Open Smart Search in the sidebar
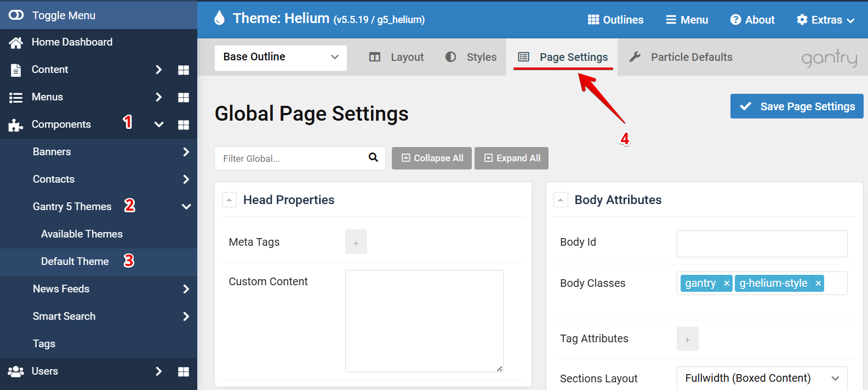Screen dimensions: 868x390 (64, 316)
